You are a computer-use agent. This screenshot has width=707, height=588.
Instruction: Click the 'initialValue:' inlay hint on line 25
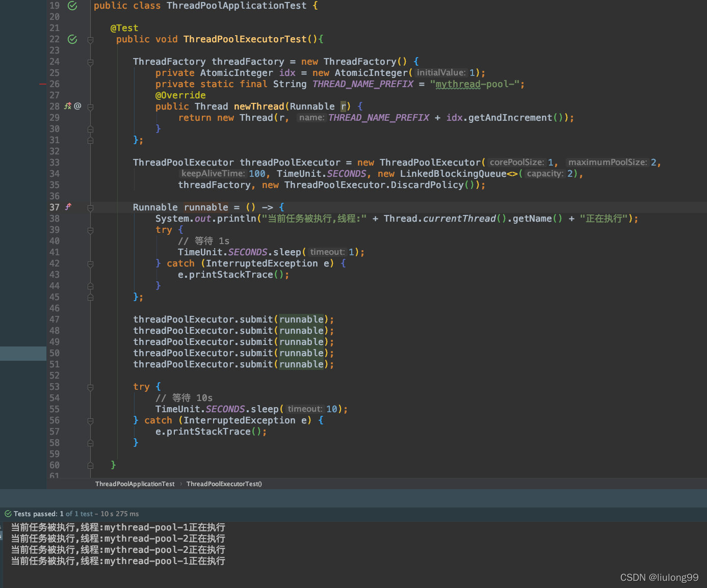(441, 73)
